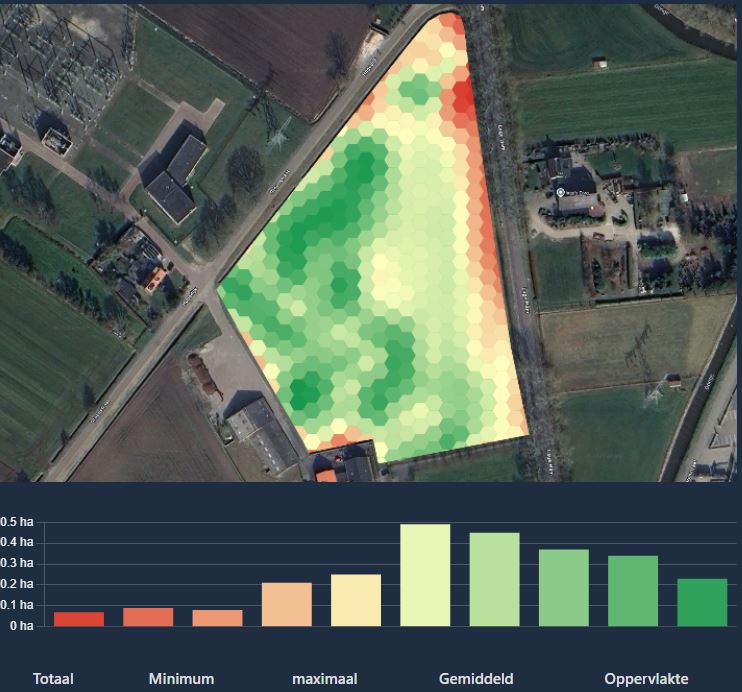Click the salmon-colored second histogram bar
Viewport: 742px width, 692px height.
[x=148, y=617]
